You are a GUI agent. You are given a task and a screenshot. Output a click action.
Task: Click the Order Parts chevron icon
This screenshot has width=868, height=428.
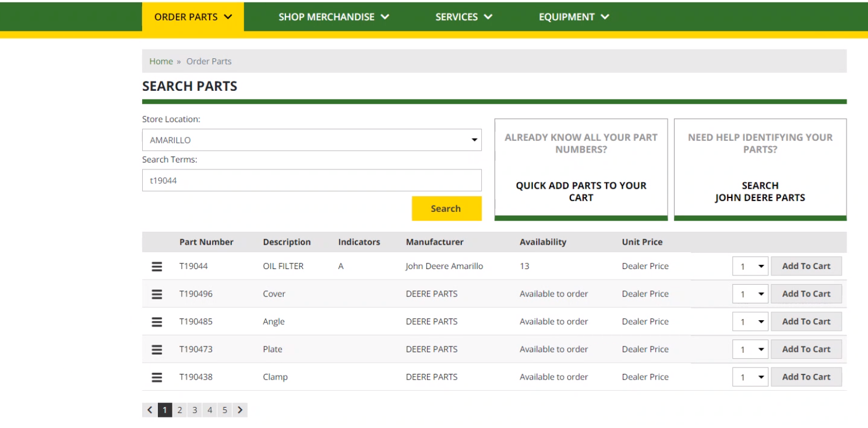(x=228, y=17)
